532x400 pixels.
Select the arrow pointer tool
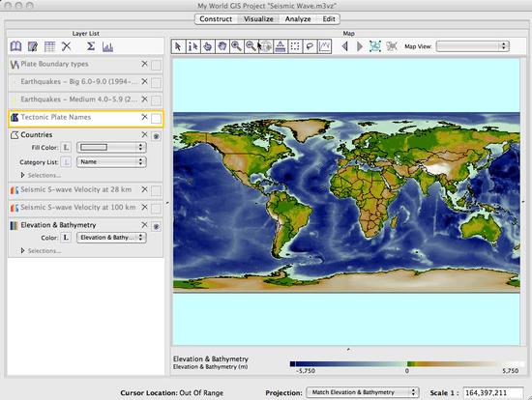tap(179, 46)
